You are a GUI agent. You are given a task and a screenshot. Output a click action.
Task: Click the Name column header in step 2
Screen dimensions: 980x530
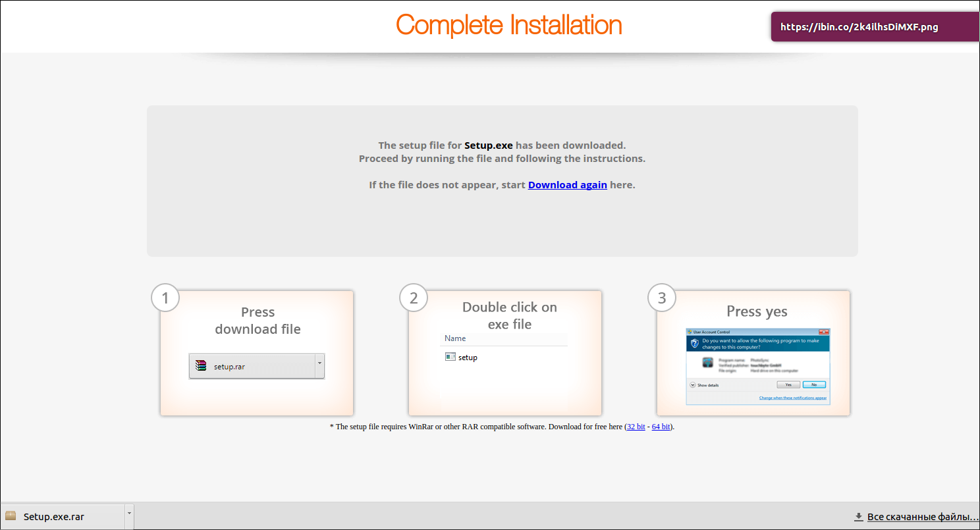455,338
